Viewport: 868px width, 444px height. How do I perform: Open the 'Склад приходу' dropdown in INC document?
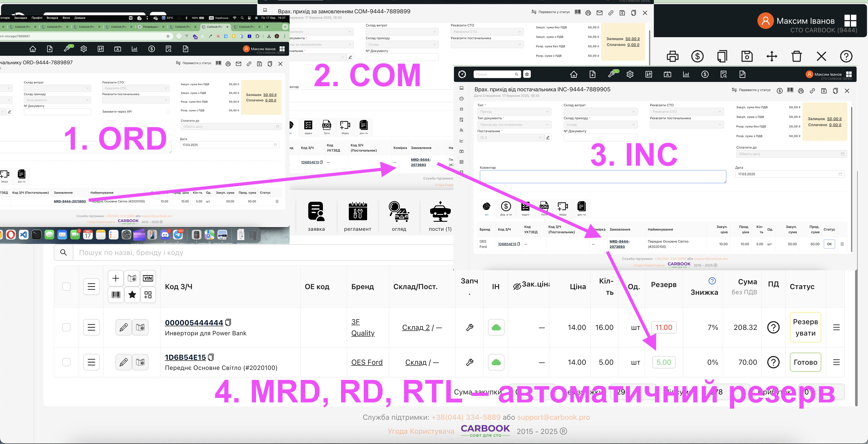[600, 124]
